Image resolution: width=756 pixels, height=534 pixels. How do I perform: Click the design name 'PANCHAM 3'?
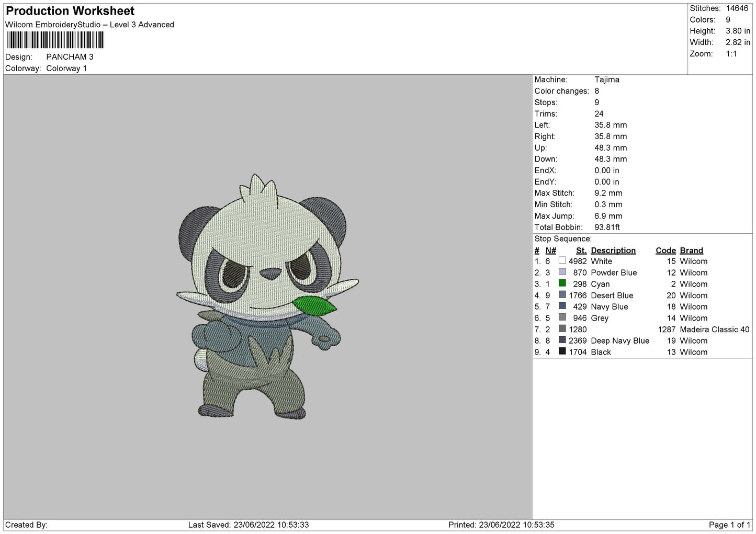click(70, 57)
